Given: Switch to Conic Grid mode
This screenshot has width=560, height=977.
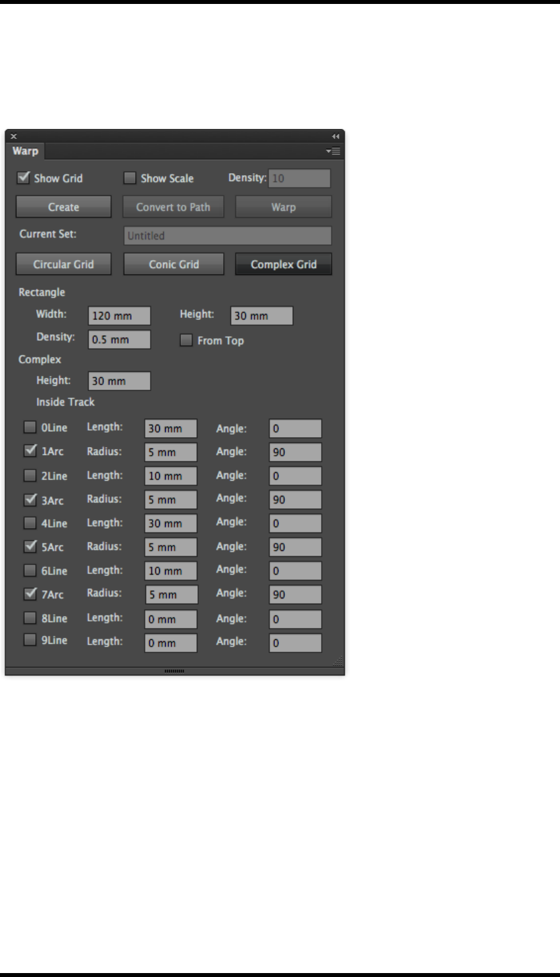Looking at the screenshot, I should click(x=174, y=264).
